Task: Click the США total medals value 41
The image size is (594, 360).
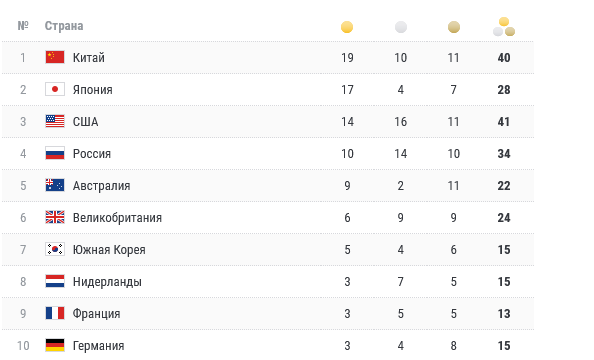Action: [504, 122]
